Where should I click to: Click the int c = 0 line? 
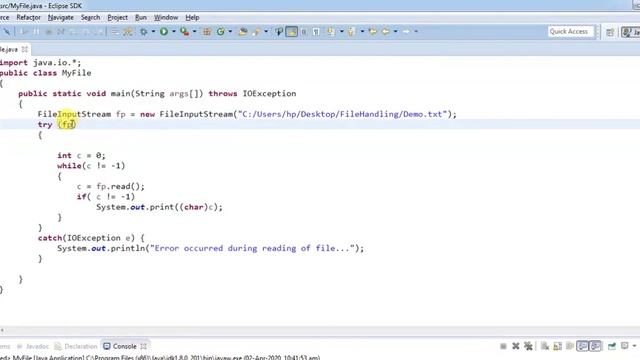81,156
